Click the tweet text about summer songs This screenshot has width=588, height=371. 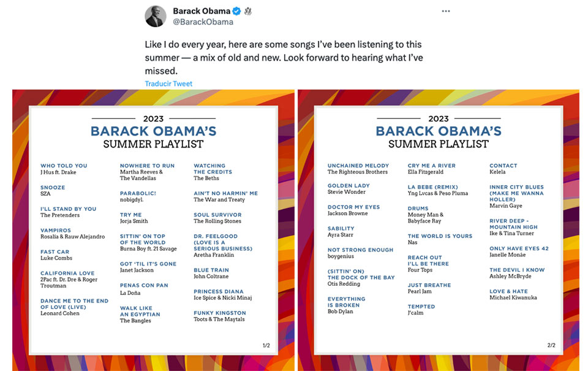coord(284,58)
